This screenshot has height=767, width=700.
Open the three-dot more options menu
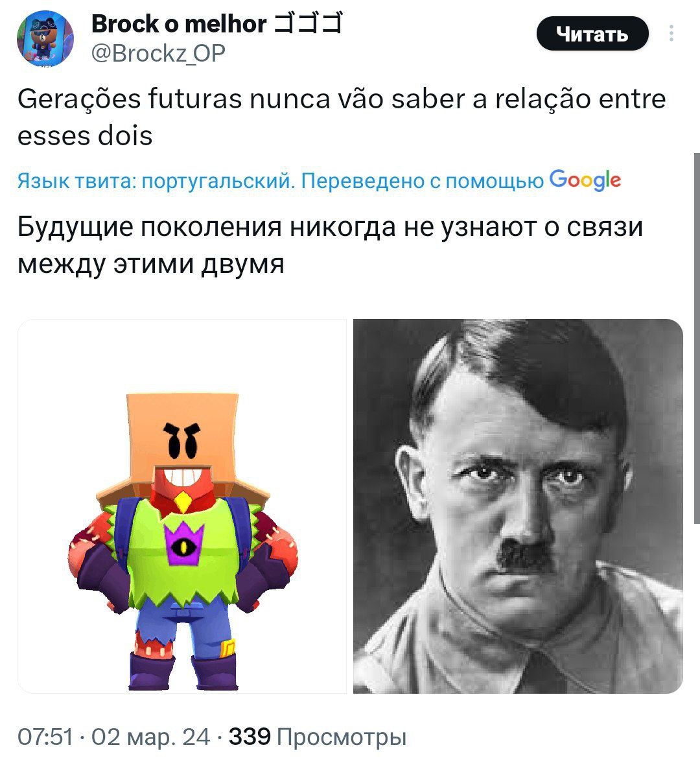coord(671,33)
